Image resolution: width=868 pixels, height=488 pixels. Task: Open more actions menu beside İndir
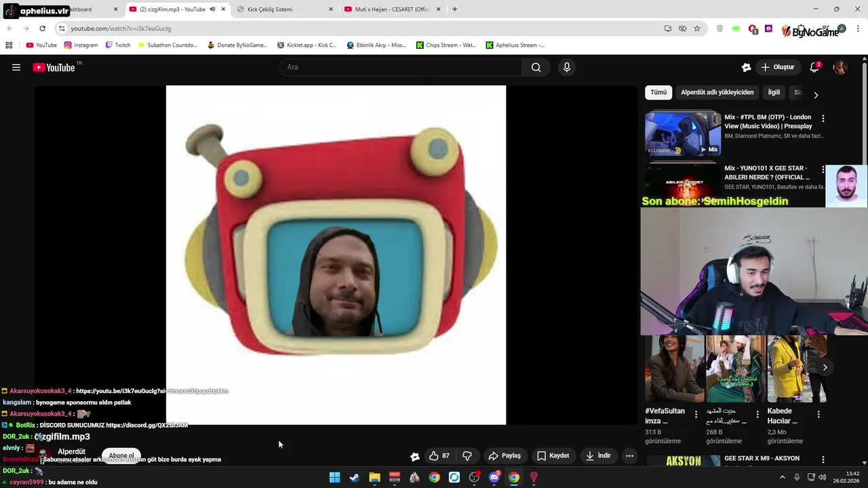tap(629, 455)
